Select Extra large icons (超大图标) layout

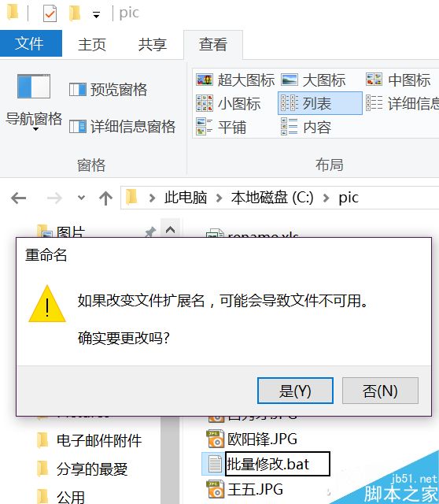pyautogui.click(x=235, y=80)
